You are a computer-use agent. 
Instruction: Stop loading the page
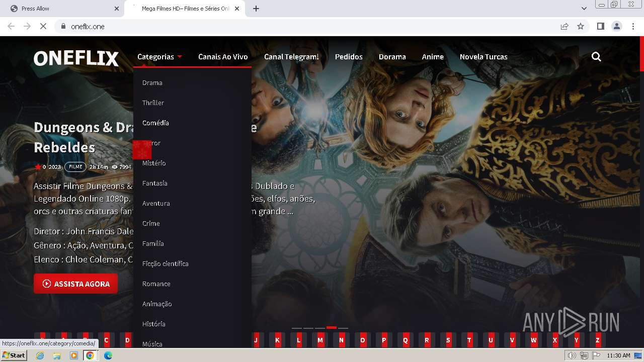click(x=43, y=26)
